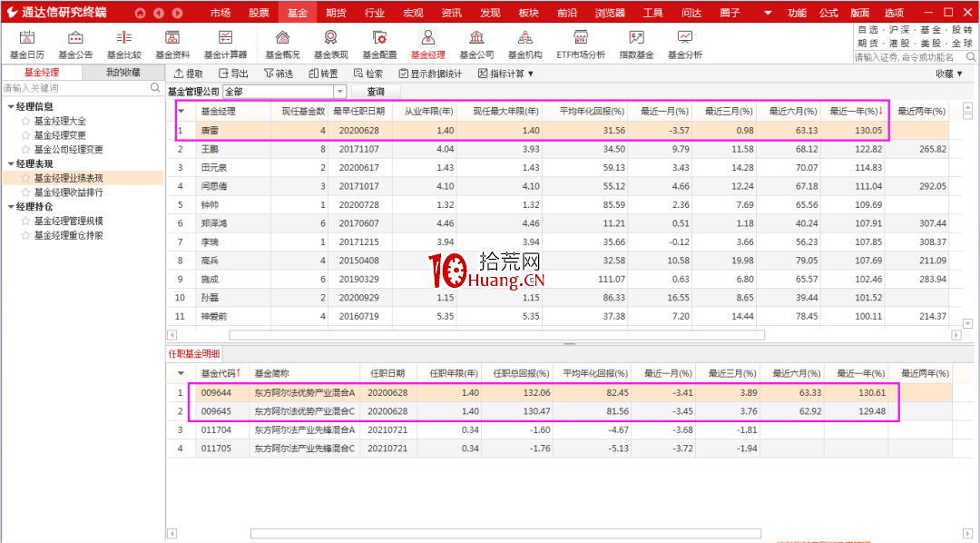The width and height of the screenshot is (980, 543).
Task: Sort the fund detail table by 任职总回报(%)
Action: coord(521,373)
